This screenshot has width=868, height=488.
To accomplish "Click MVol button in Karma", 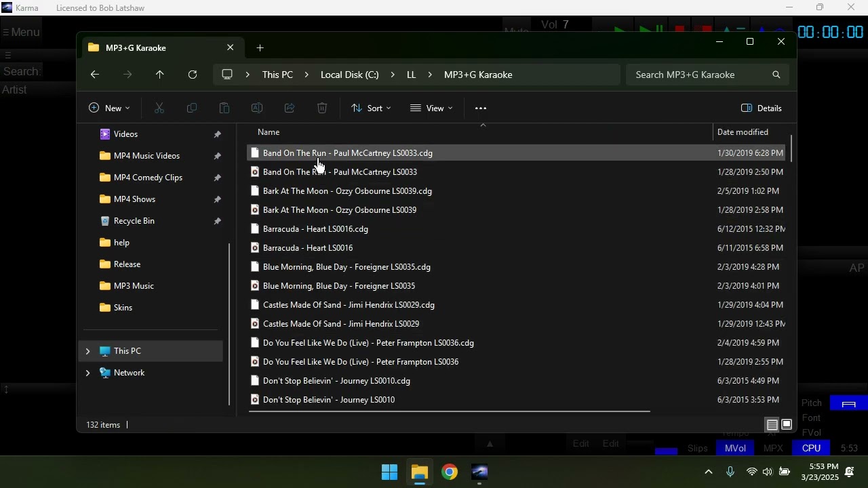I will (x=735, y=448).
